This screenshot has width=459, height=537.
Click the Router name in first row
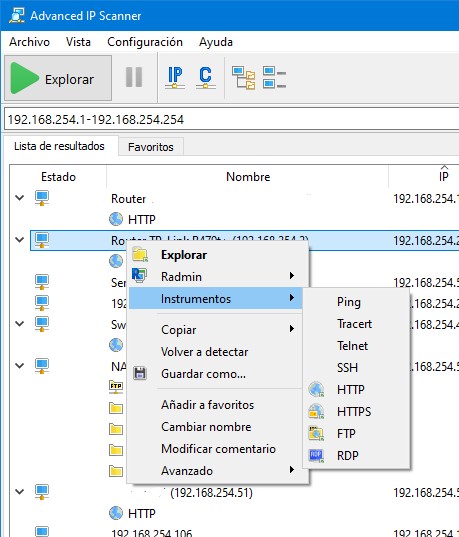[128, 199]
